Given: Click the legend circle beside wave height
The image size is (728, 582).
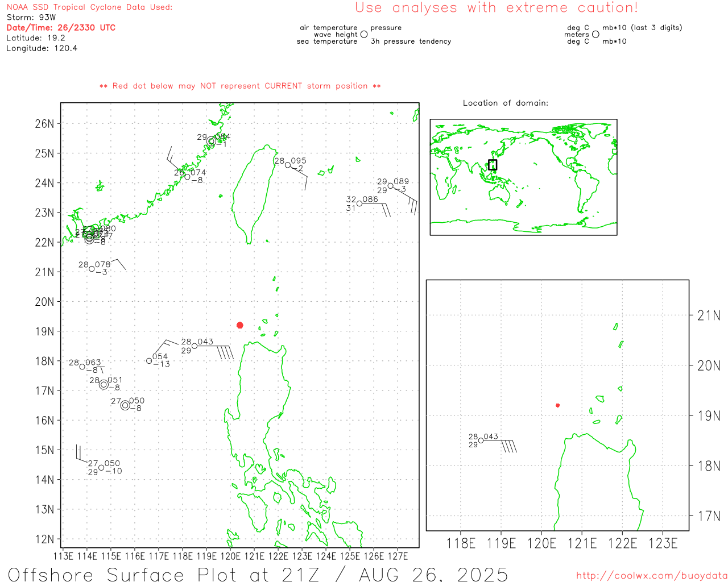Looking at the screenshot, I should [364, 35].
